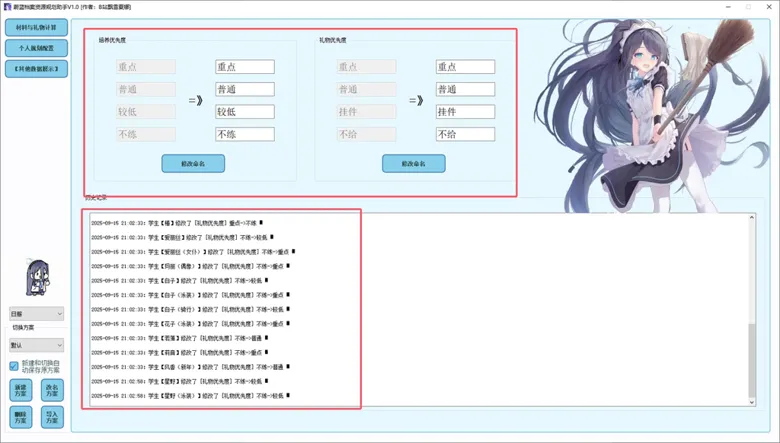The width and height of the screenshot is (780, 443).
Task: Switch to the 个人规划配置 page
Action: point(36,48)
